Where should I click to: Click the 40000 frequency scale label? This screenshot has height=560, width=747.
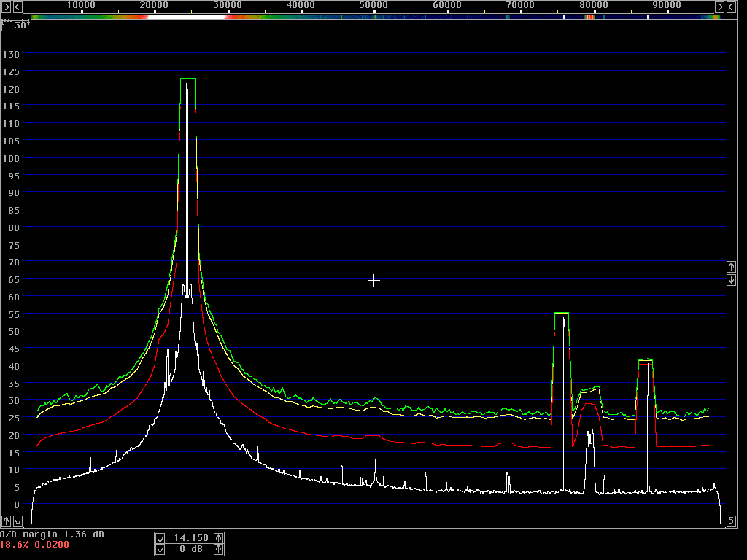301,5
